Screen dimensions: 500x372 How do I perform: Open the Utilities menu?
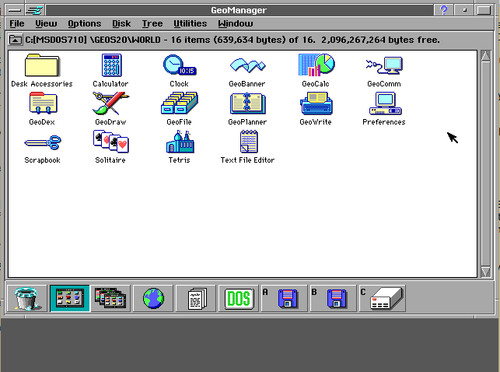pyautogui.click(x=190, y=24)
